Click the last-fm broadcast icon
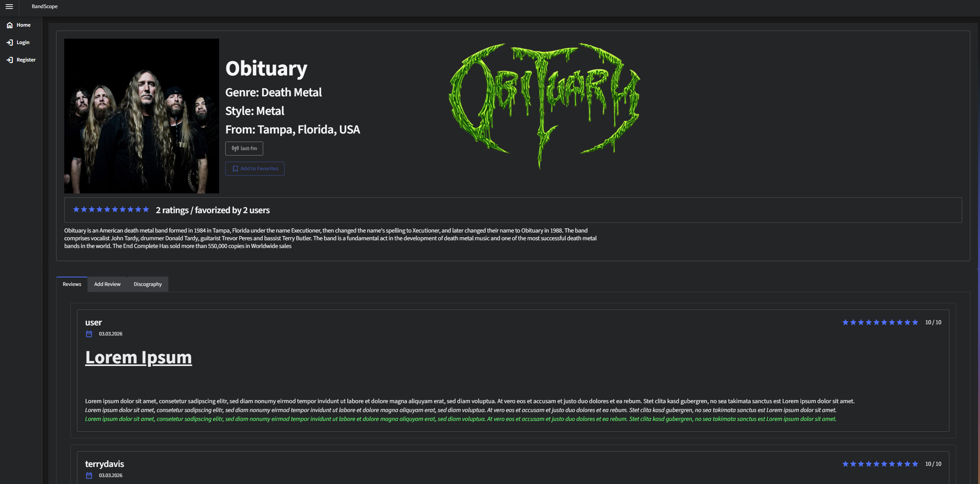The height and width of the screenshot is (484, 980). pyautogui.click(x=235, y=149)
